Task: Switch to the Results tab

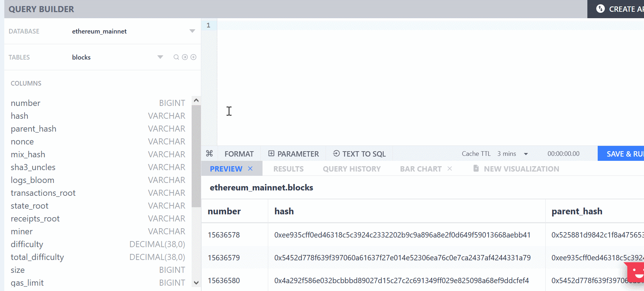Action: [289, 169]
